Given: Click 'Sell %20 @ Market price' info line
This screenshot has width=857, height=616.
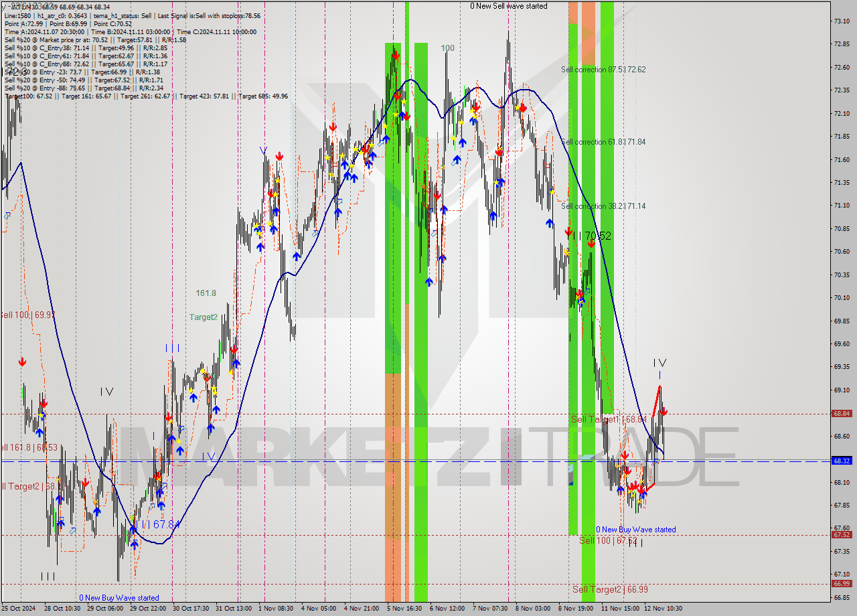Looking at the screenshot, I should pos(95,40).
